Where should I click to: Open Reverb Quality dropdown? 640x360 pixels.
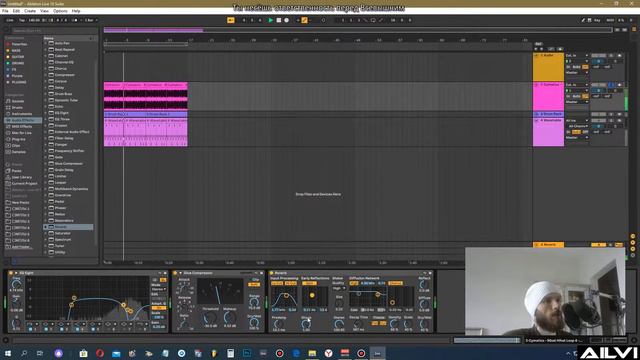pyautogui.click(x=339, y=288)
